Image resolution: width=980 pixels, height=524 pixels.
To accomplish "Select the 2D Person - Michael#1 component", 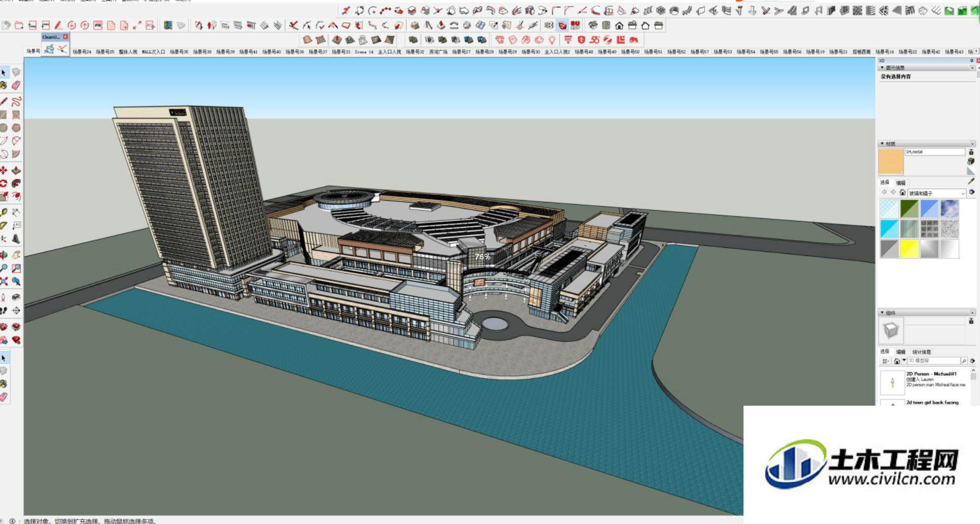I will [924, 382].
